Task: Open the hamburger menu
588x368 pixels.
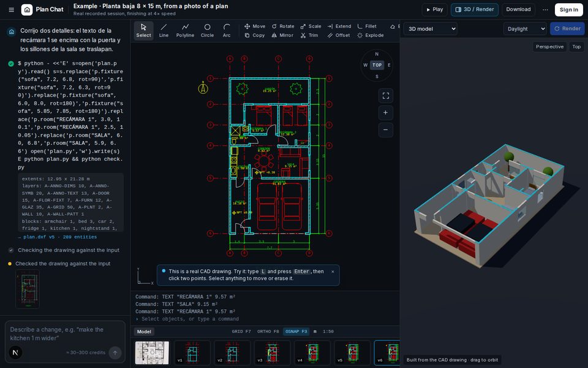Action: pyautogui.click(x=11, y=10)
